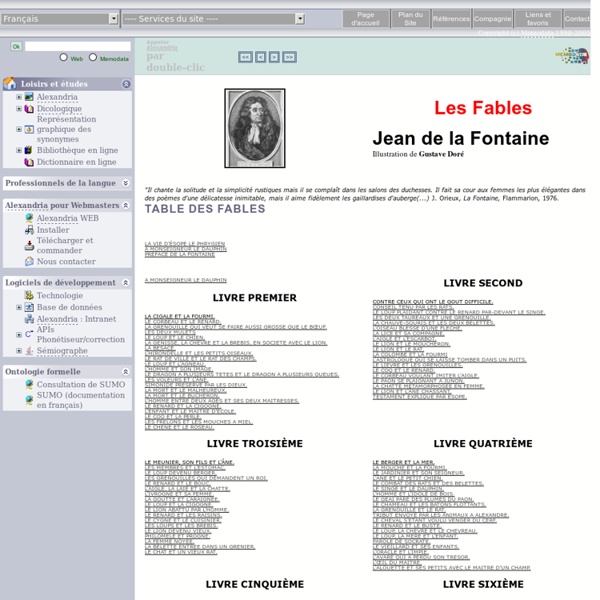Click the Technologie icon
This screenshot has height=600, width=600.
point(29,295)
